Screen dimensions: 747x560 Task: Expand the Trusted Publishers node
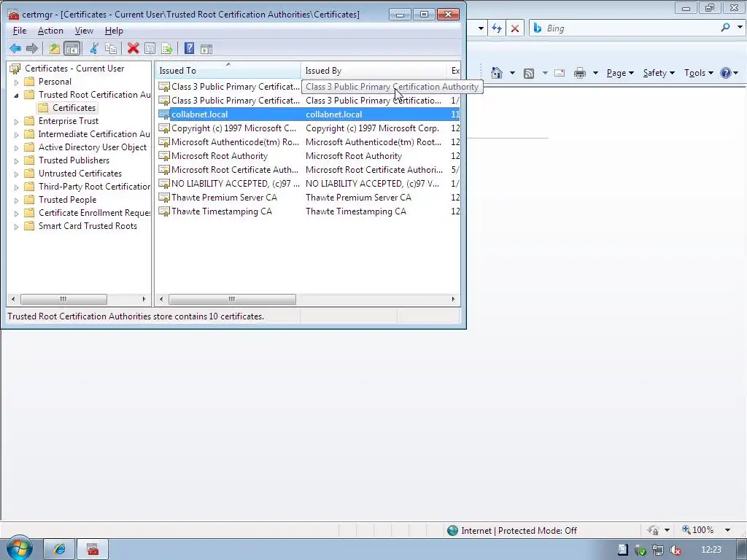point(16,161)
